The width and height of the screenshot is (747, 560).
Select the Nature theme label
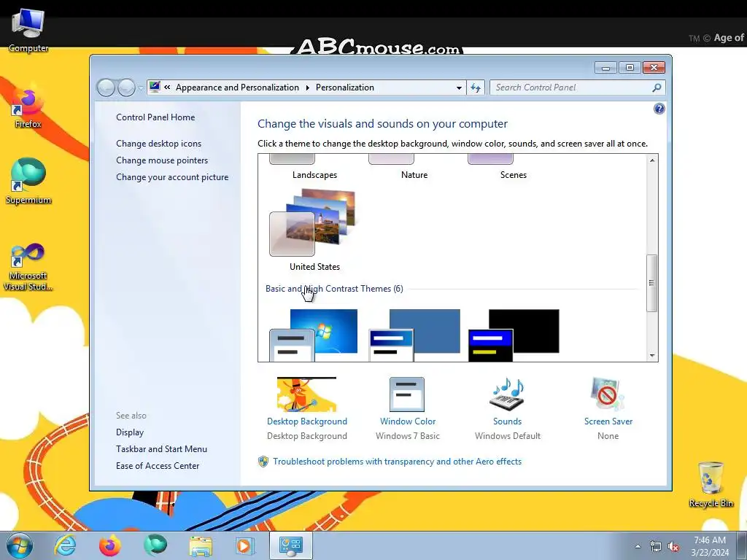414,175
